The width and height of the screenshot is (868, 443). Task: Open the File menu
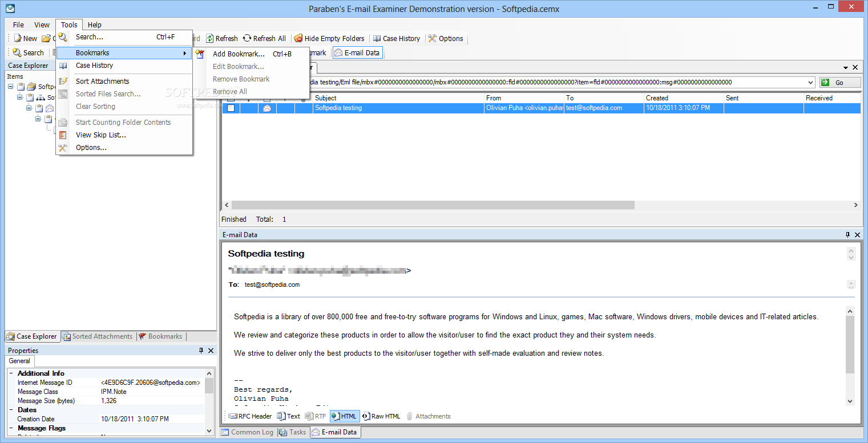[18, 25]
